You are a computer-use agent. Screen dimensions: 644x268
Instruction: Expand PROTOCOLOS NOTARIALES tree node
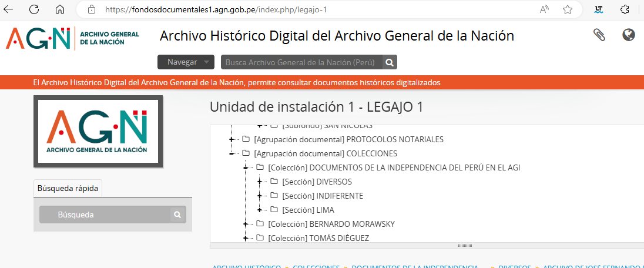(232, 140)
